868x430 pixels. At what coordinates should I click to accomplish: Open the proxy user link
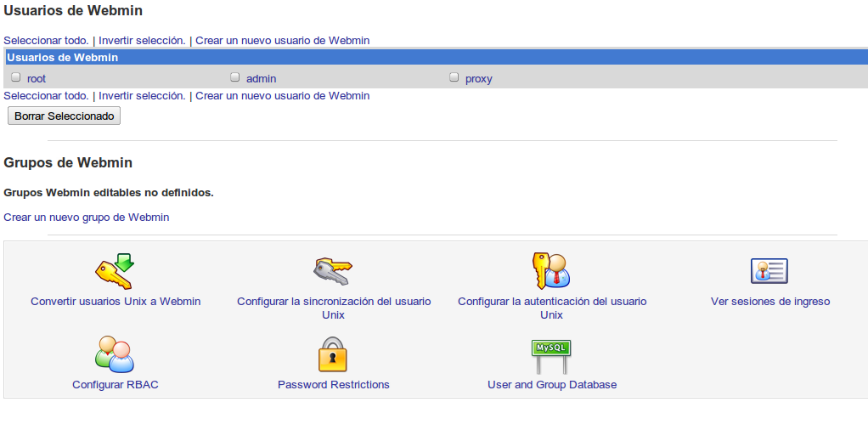[478, 79]
